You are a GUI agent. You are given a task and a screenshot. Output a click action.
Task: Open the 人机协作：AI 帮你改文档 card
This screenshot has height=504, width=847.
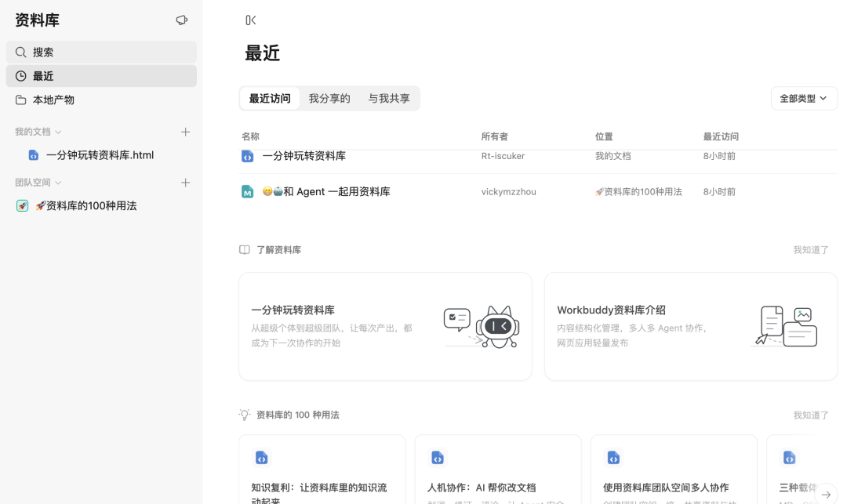point(498,470)
